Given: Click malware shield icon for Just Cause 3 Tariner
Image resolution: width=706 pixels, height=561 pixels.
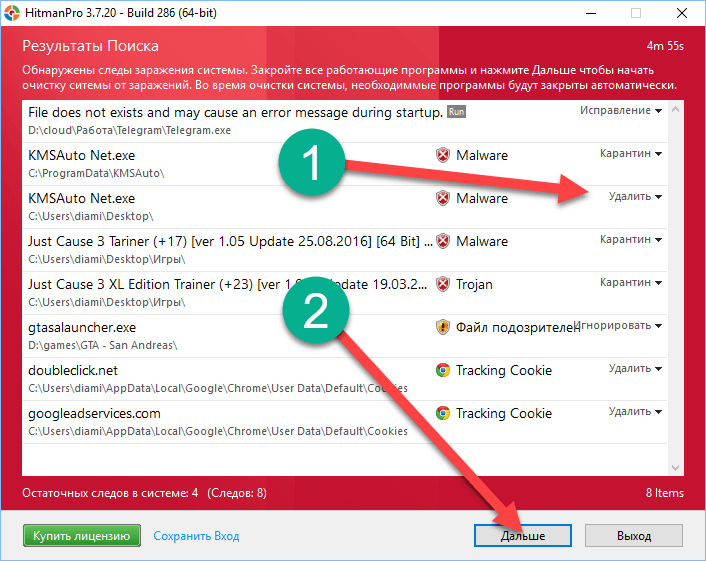Looking at the screenshot, I should click(x=443, y=241).
